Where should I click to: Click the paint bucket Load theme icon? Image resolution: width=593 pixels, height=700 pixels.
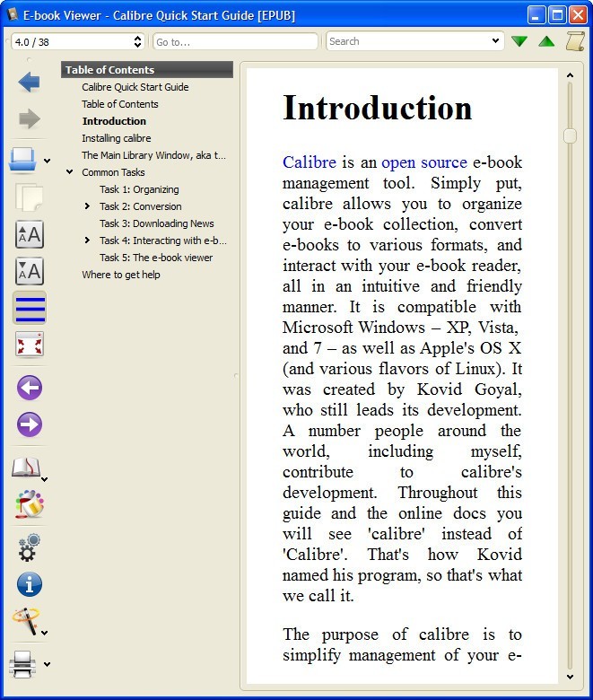(x=30, y=504)
